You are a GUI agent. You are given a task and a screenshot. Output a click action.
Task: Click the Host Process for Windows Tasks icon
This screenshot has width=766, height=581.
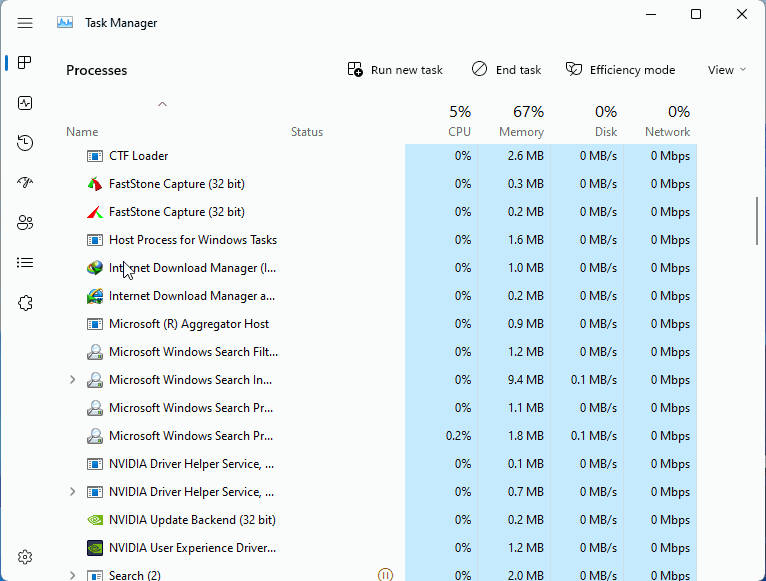pyautogui.click(x=95, y=240)
